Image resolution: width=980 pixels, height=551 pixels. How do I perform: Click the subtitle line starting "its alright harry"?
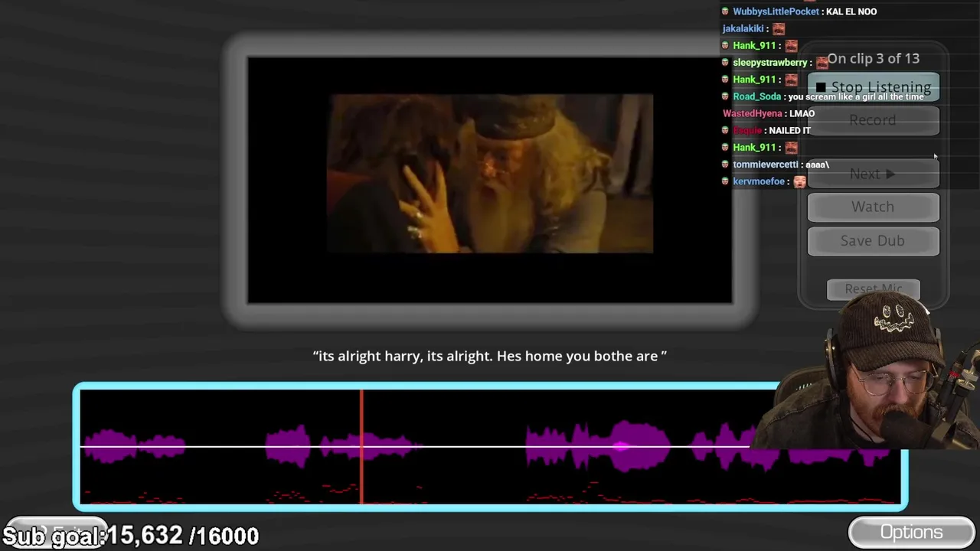coord(490,356)
